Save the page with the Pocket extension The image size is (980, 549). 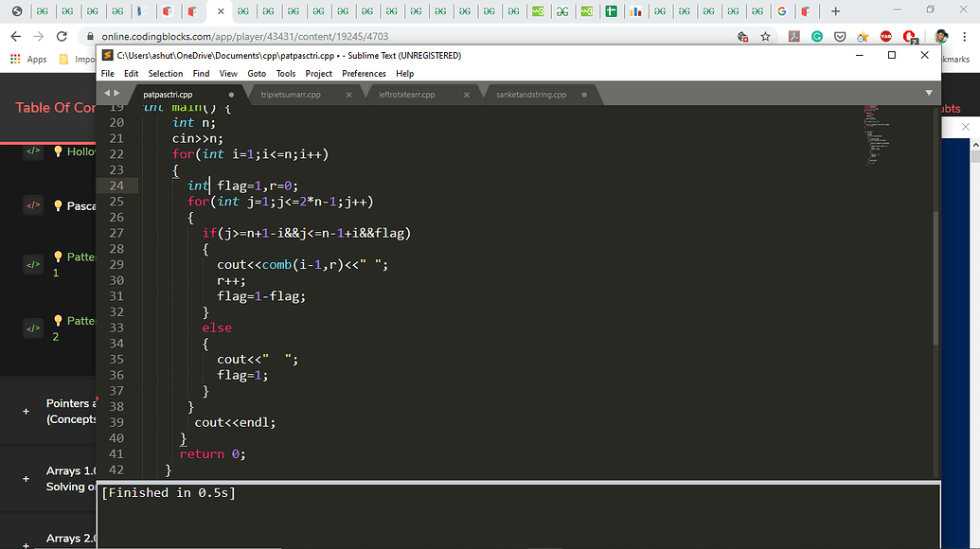coord(841,36)
